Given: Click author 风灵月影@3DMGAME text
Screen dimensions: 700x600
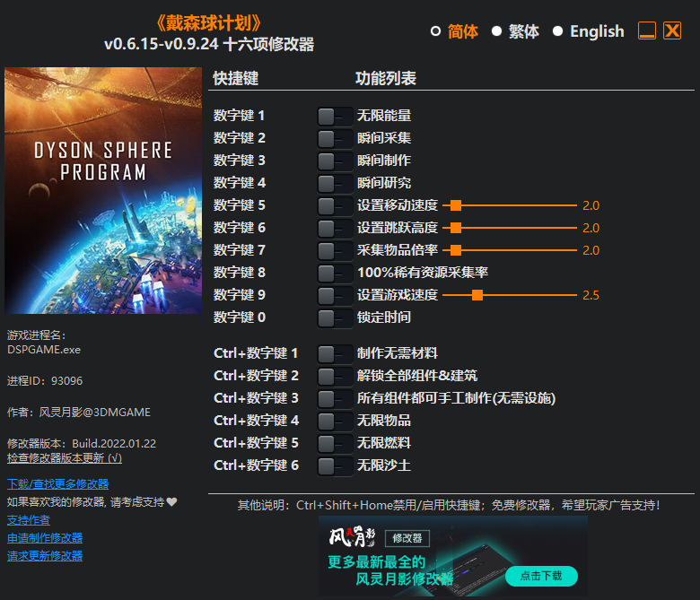Looking at the screenshot, I should 79,413.
